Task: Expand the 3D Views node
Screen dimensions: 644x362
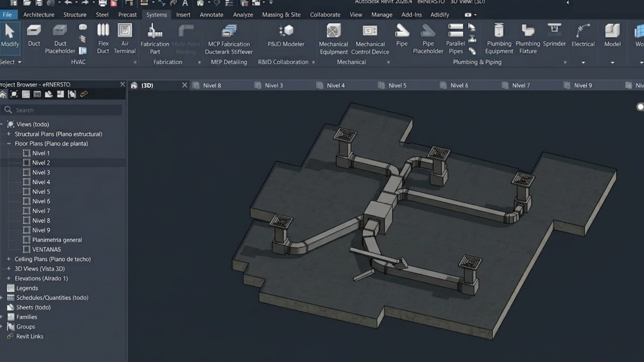Action: click(9, 269)
